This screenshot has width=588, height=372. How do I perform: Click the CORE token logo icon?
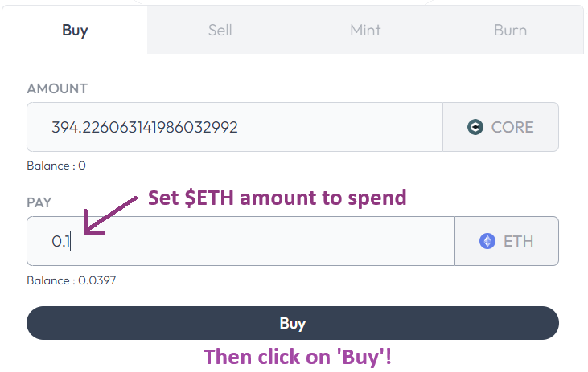[x=475, y=127]
